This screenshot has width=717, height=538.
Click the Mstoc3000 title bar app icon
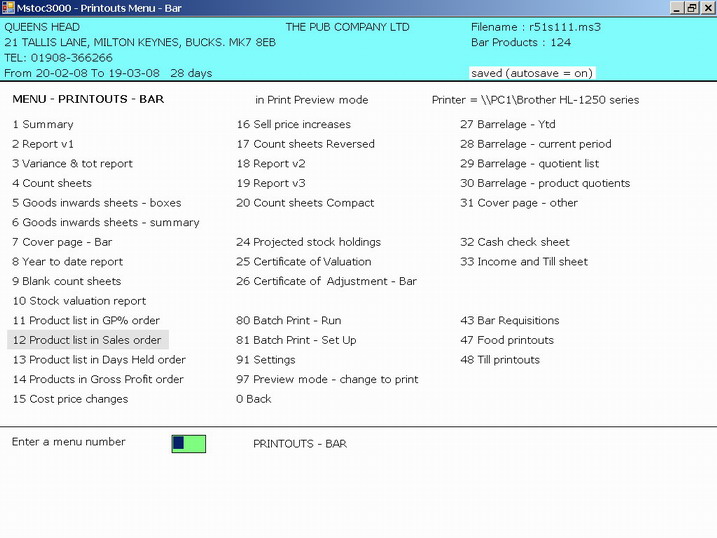tap(8, 8)
